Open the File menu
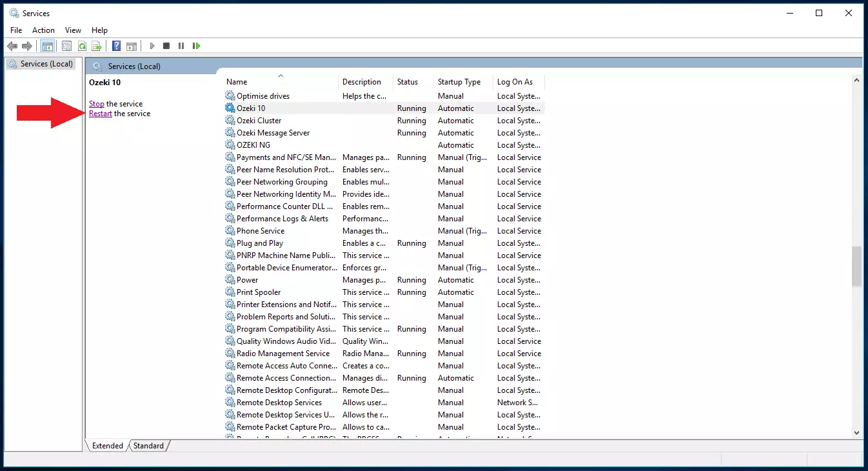The height and width of the screenshot is (471, 868). point(16,30)
